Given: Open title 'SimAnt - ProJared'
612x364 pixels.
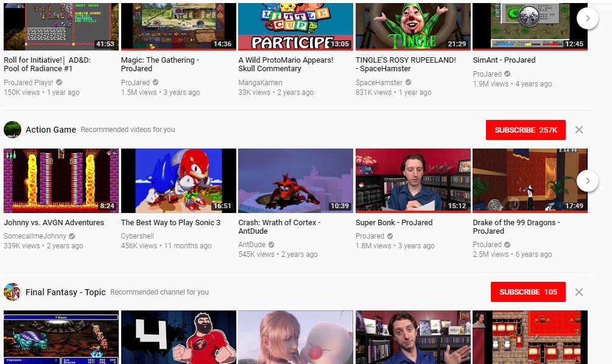Looking at the screenshot, I should (504, 60).
